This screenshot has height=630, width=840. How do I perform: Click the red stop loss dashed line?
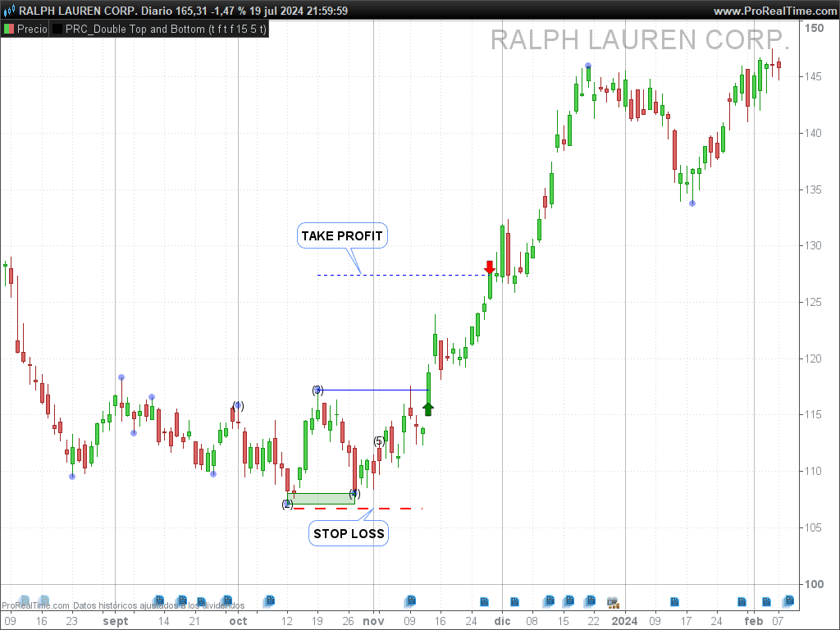click(358, 509)
